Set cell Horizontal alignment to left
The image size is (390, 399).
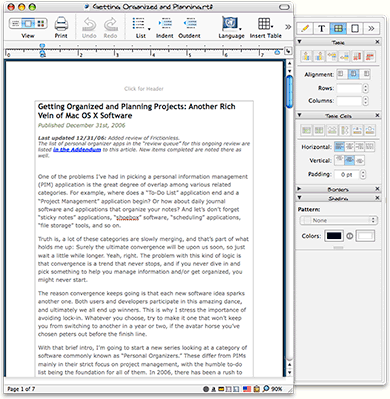pos(339,147)
